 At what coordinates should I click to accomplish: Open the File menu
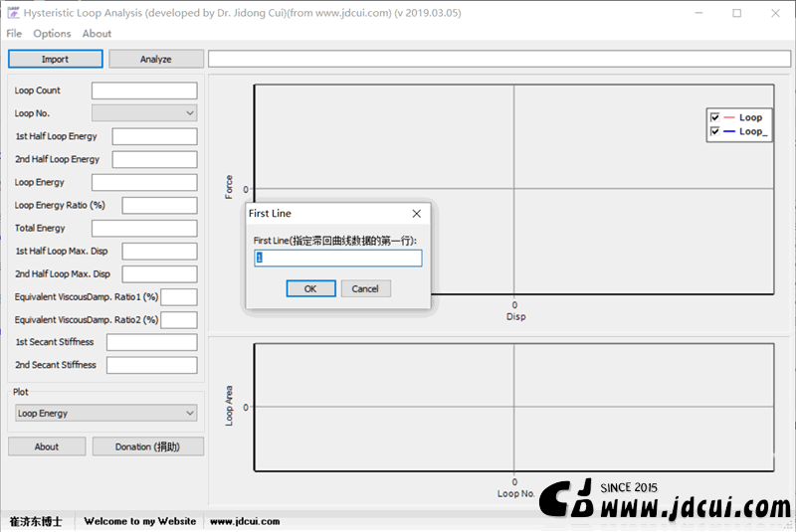14,34
